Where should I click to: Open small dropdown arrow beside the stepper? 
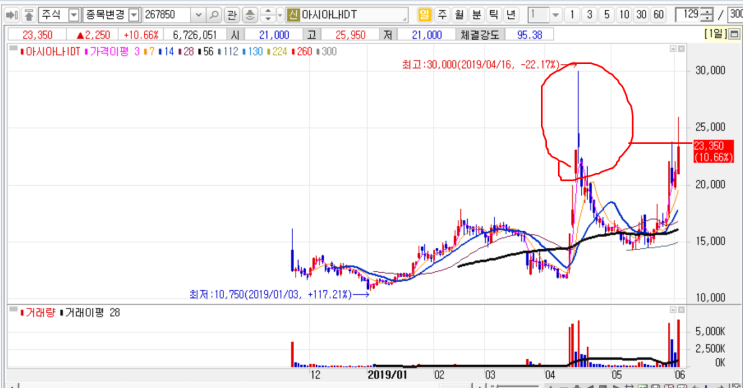tap(280, 15)
